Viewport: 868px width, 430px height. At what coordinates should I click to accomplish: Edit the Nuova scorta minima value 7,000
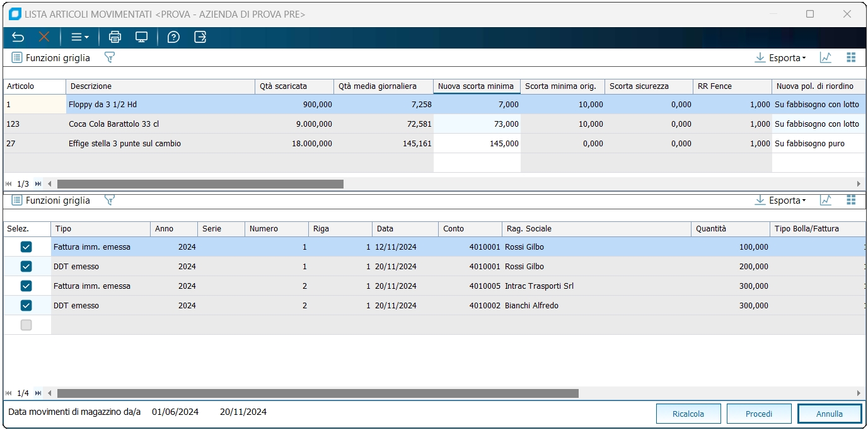click(x=477, y=105)
